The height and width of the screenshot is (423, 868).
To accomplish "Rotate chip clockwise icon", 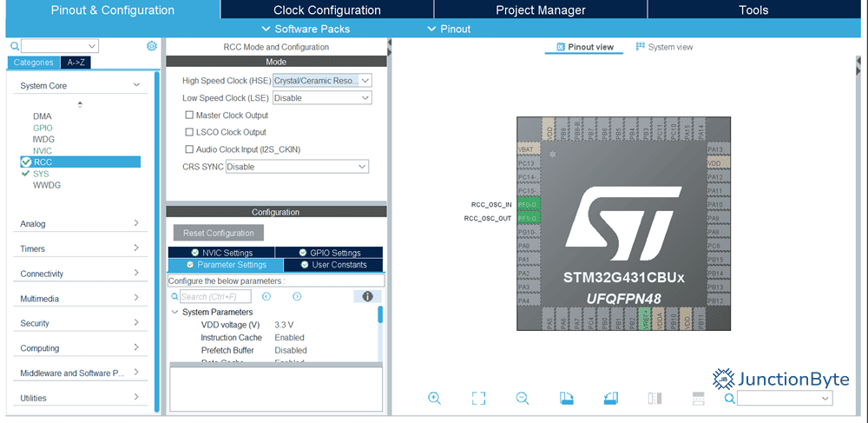I will click(566, 398).
